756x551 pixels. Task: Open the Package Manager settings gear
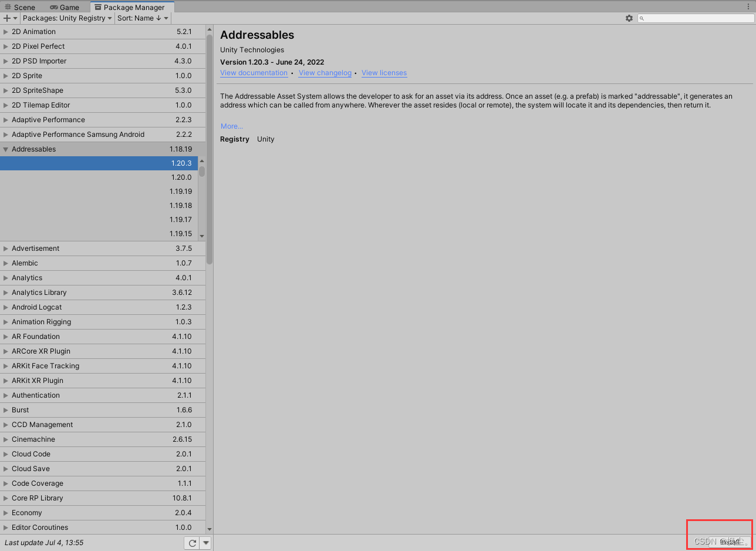pos(629,18)
